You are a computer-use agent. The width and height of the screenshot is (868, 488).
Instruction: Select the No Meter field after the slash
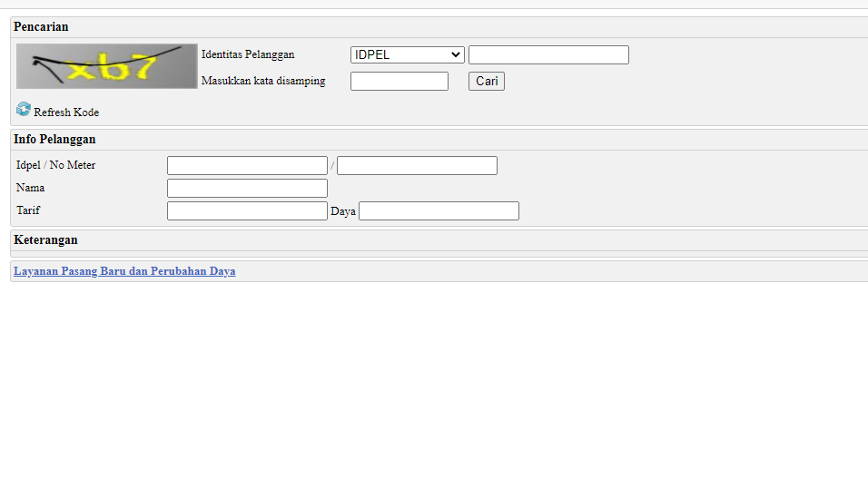click(417, 165)
